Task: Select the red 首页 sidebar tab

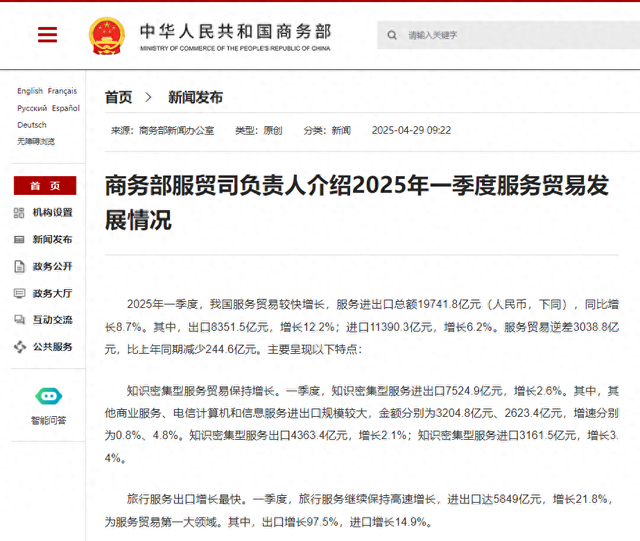Action: 44,186
